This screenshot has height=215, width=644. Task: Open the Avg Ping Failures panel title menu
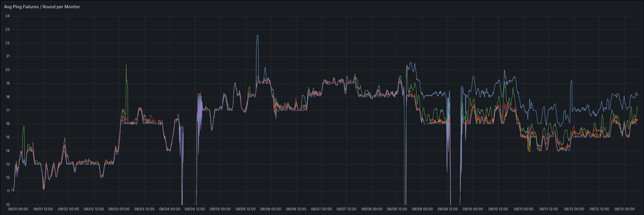tap(42, 7)
